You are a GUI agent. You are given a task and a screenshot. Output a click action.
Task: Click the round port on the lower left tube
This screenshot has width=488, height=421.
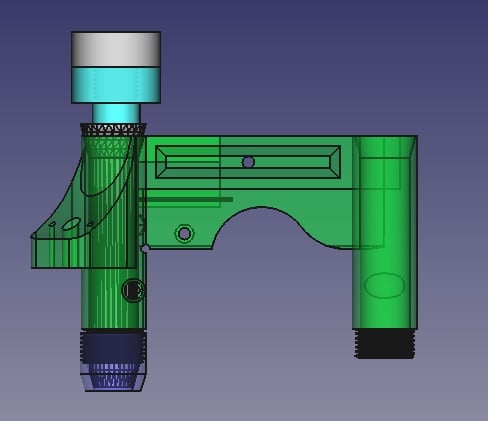(133, 290)
